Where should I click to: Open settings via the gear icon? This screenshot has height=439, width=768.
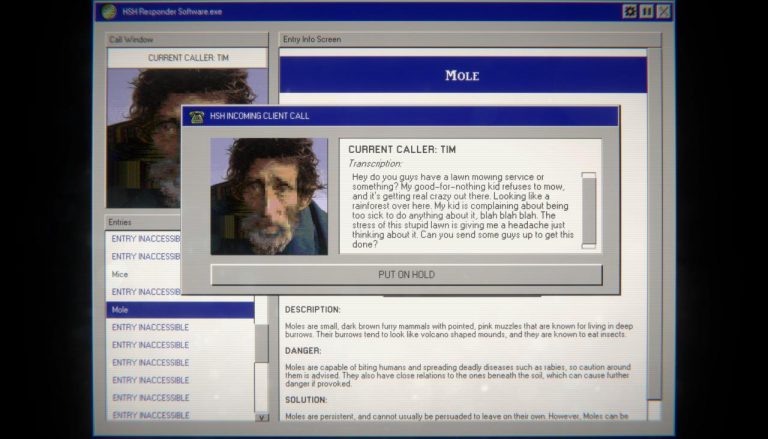pyautogui.click(x=629, y=11)
